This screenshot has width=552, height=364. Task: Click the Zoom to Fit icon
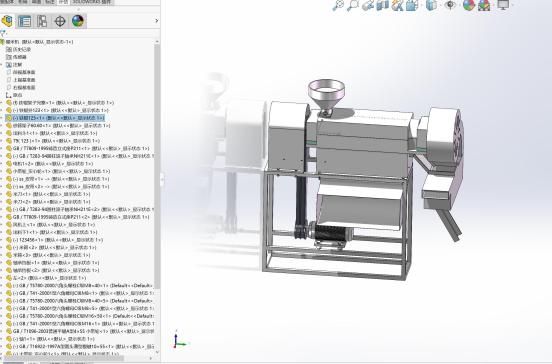(x=338, y=5)
